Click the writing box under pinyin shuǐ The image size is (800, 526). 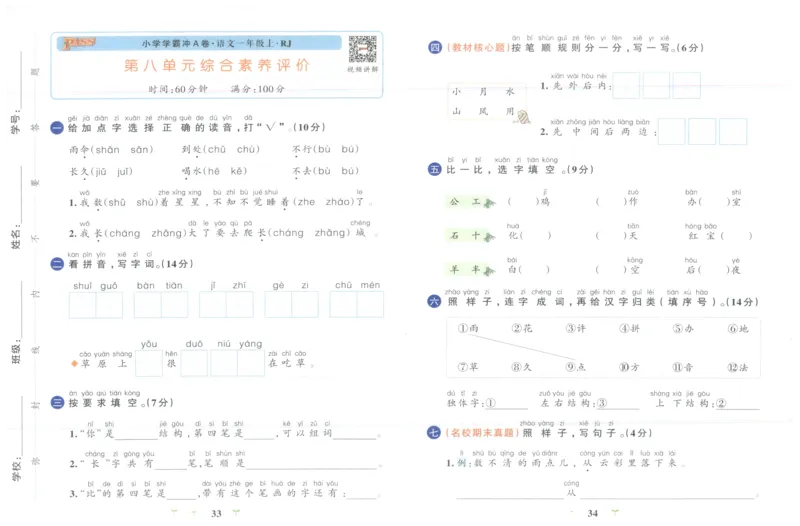83,305
